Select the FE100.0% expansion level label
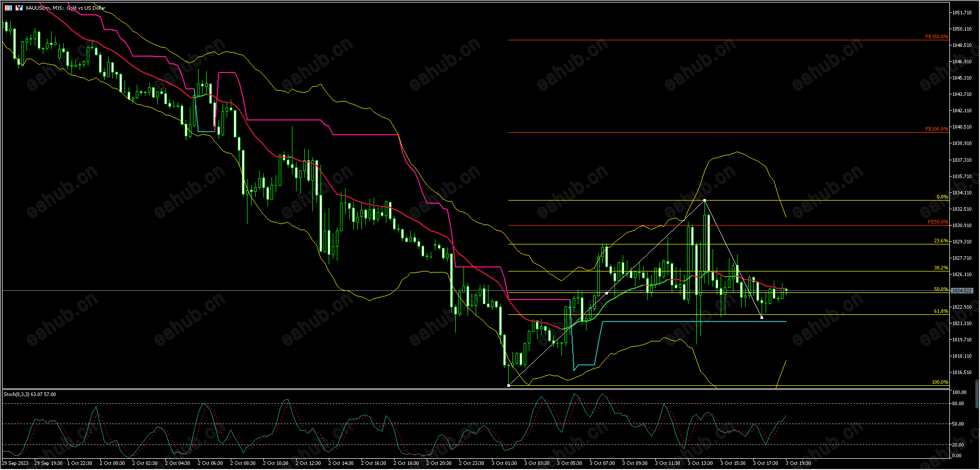Image resolution: width=980 pixels, height=470 pixels. click(x=937, y=129)
